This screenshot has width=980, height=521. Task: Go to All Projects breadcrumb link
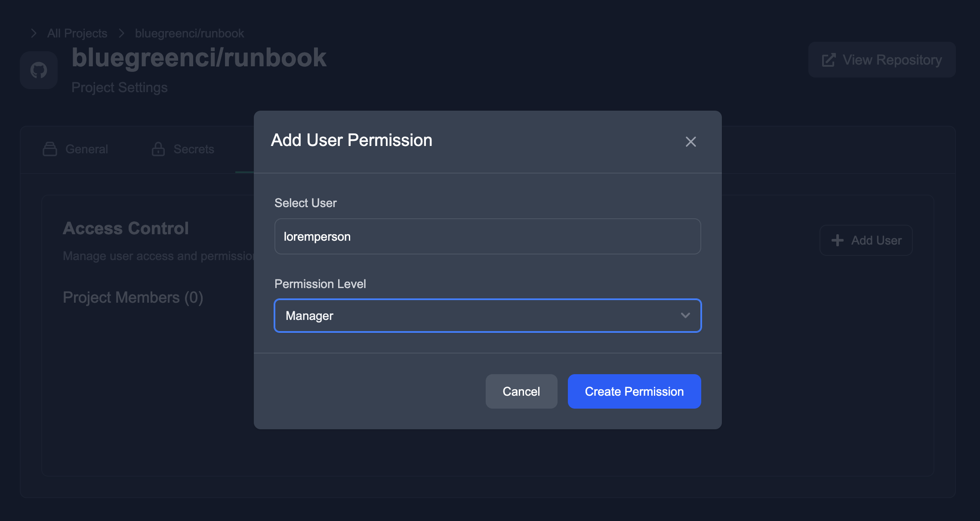point(77,33)
